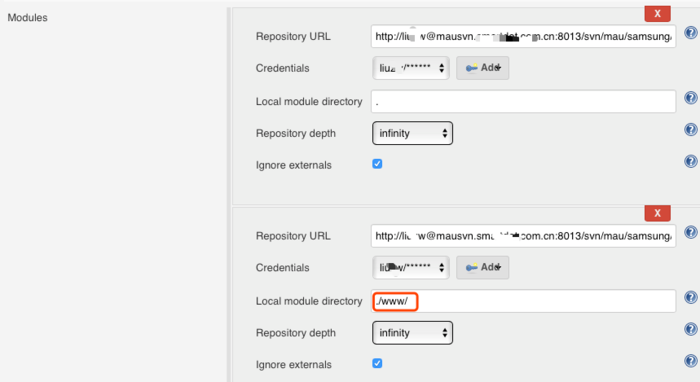
Task: Open help for first Repository URL
Action: (691, 33)
